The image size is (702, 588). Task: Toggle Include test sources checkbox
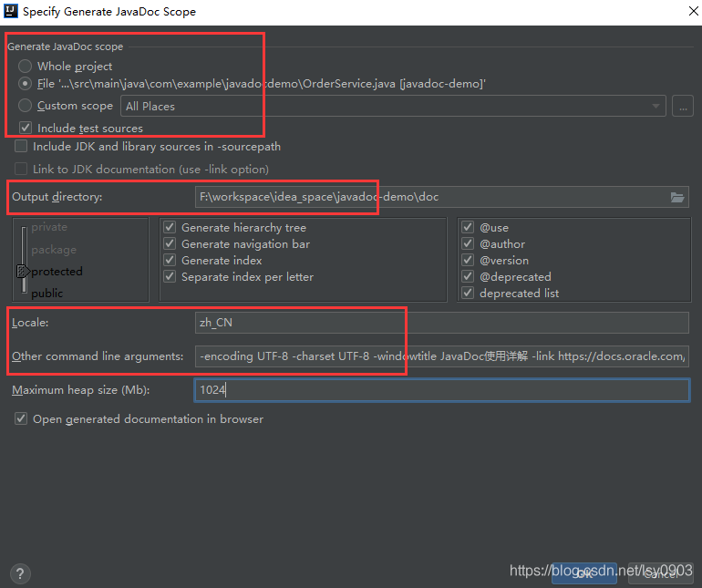(x=26, y=128)
